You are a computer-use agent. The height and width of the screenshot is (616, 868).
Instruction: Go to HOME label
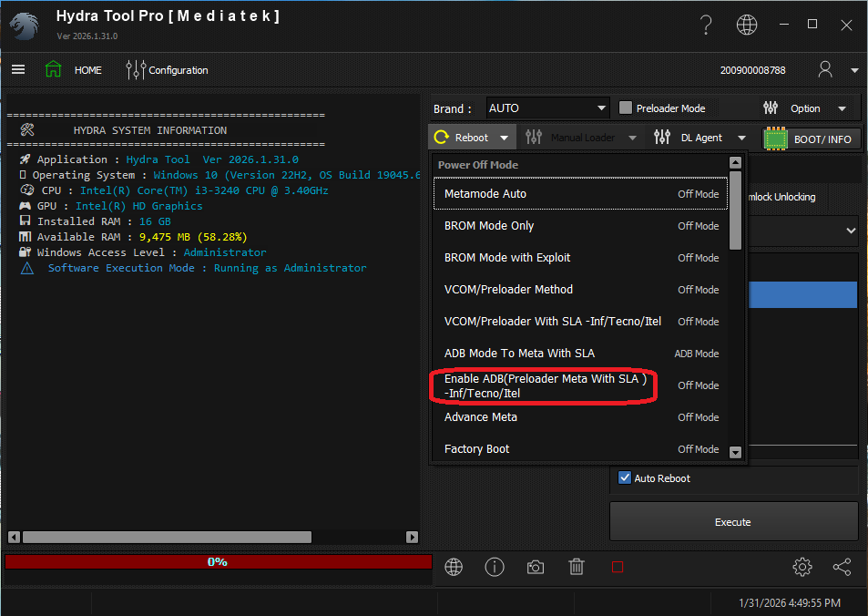88,70
